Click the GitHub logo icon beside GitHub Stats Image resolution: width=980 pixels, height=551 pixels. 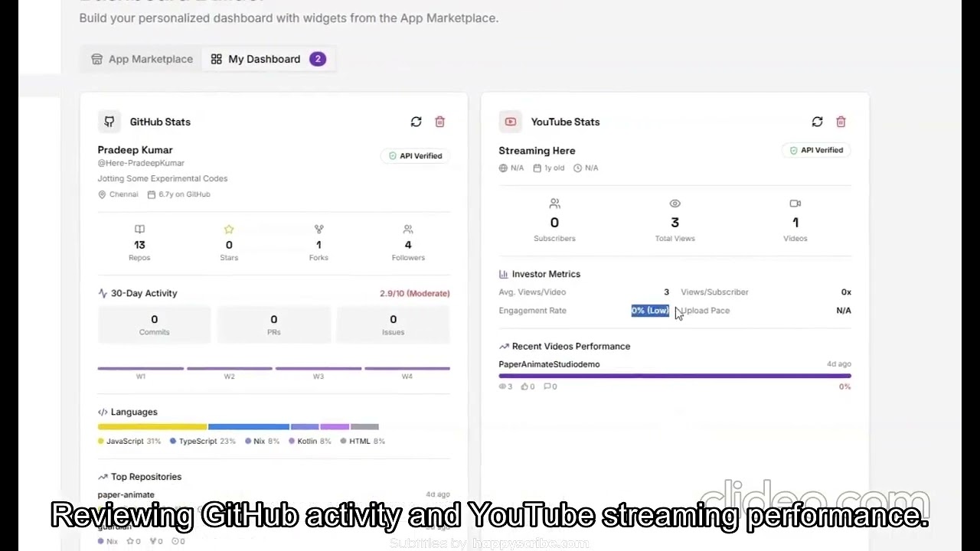pos(109,122)
